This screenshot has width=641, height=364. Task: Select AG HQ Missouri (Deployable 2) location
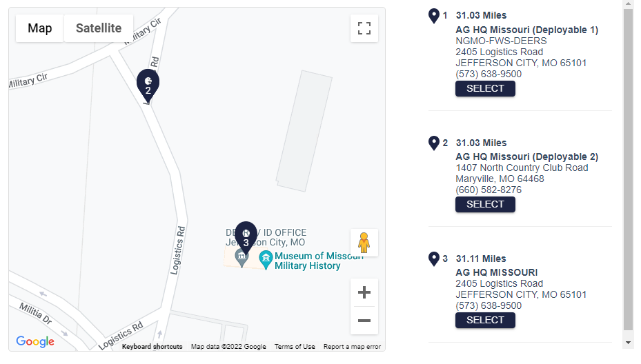click(x=485, y=204)
